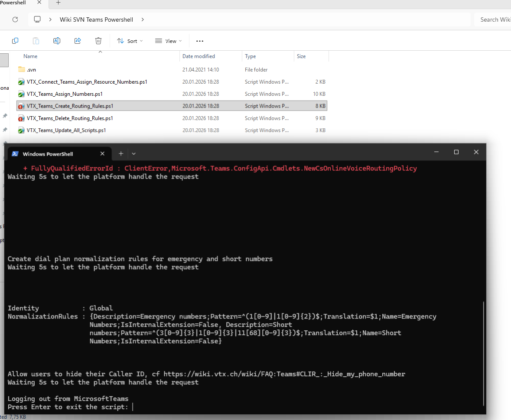Viewport: 511px width, 420px height.
Task: Add a new Windows PowerShell tab
Action: pos(121,153)
